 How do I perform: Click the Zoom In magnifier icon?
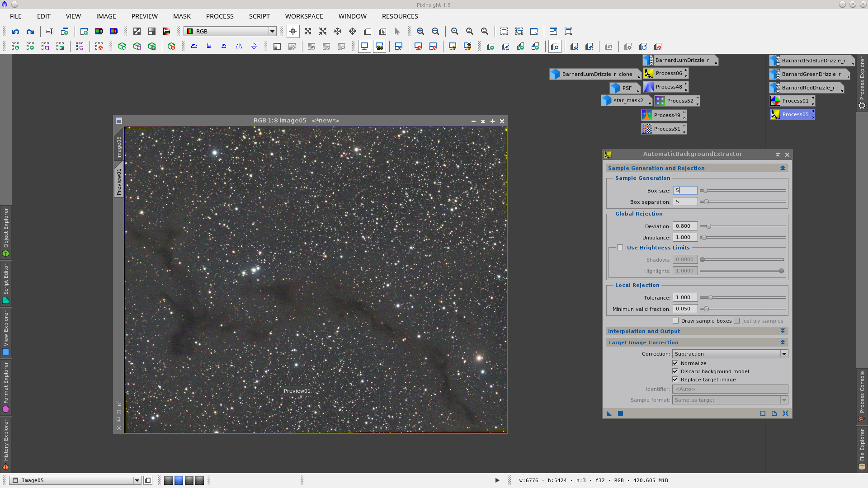[420, 32]
